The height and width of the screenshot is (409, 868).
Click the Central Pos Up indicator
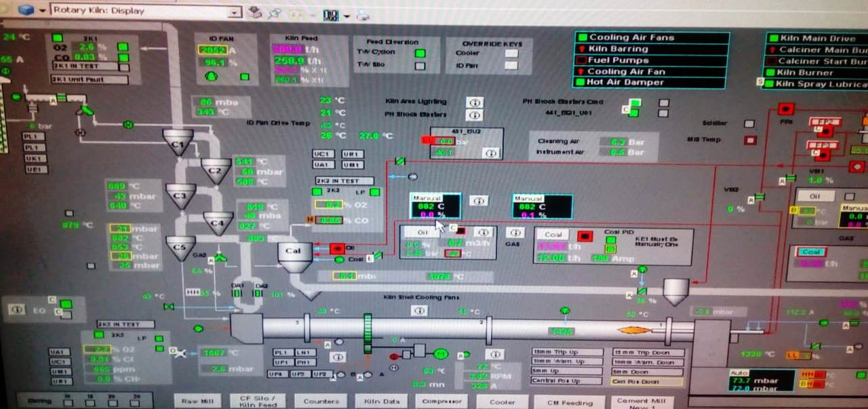(x=567, y=381)
